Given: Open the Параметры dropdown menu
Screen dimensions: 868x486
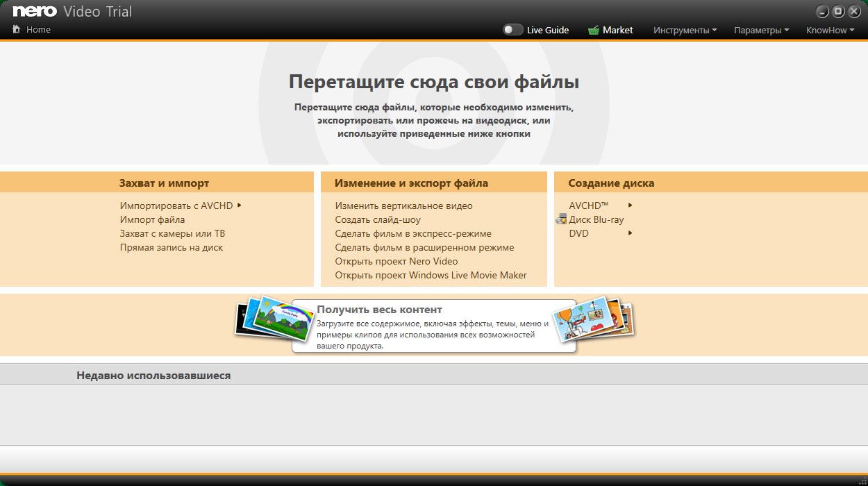Looking at the screenshot, I should (x=761, y=30).
